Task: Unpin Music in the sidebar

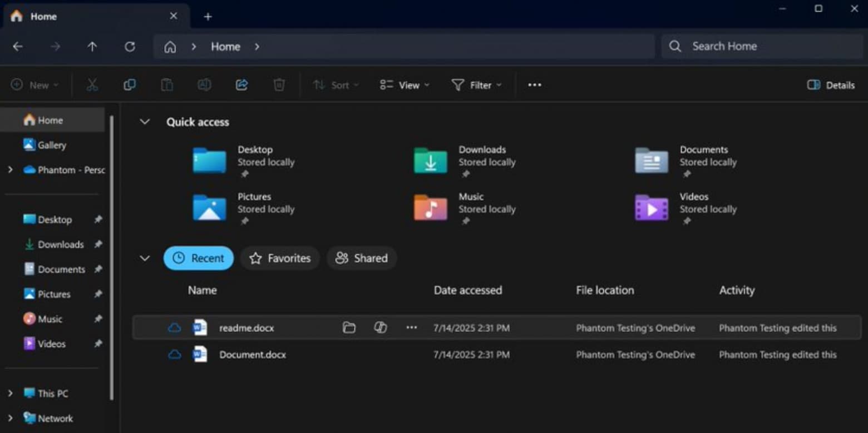Action: tap(98, 319)
